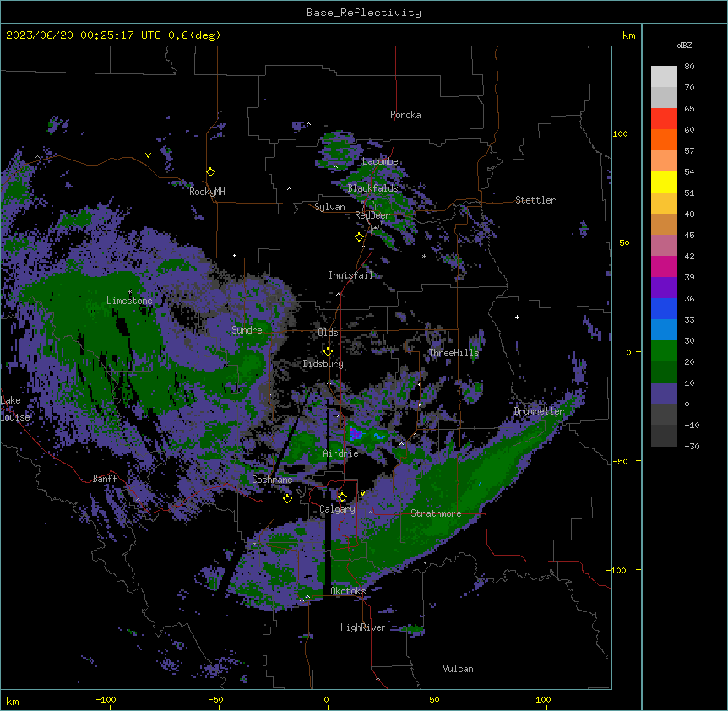Click the strong purple storm cell north of Airdrie

tap(356, 434)
